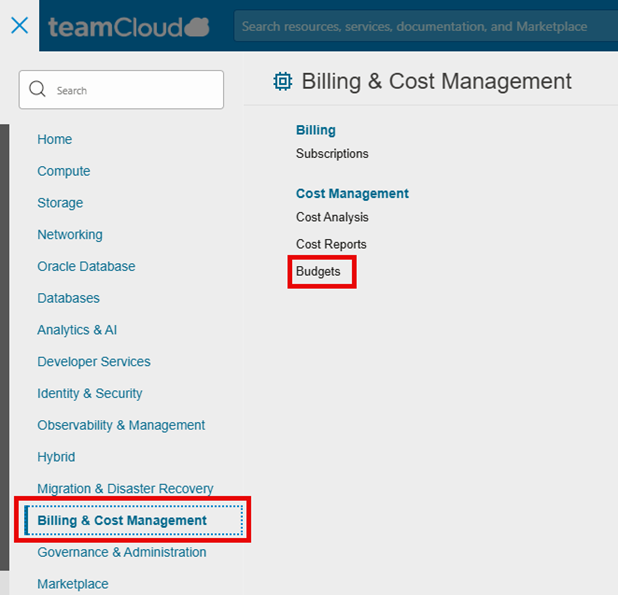Screen dimensions: 618x595
Task: Open the Identity & Security menu category
Action: click(x=89, y=394)
